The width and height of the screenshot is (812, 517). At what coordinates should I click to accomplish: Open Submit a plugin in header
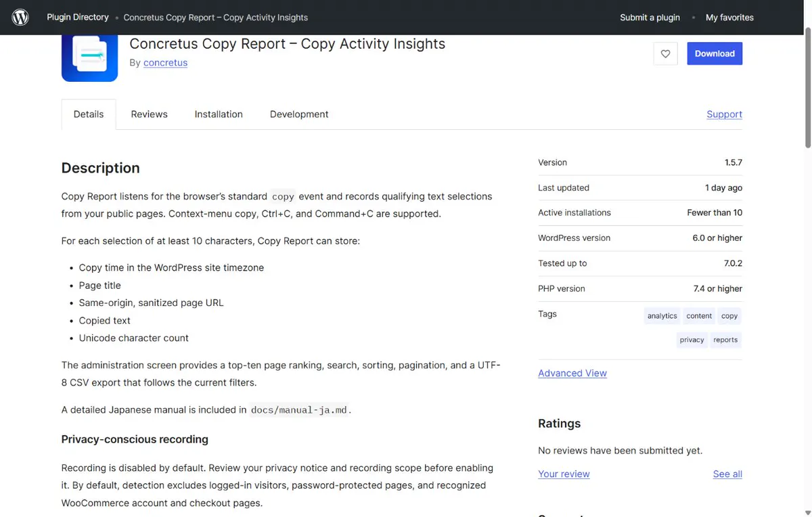pos(650,18)
